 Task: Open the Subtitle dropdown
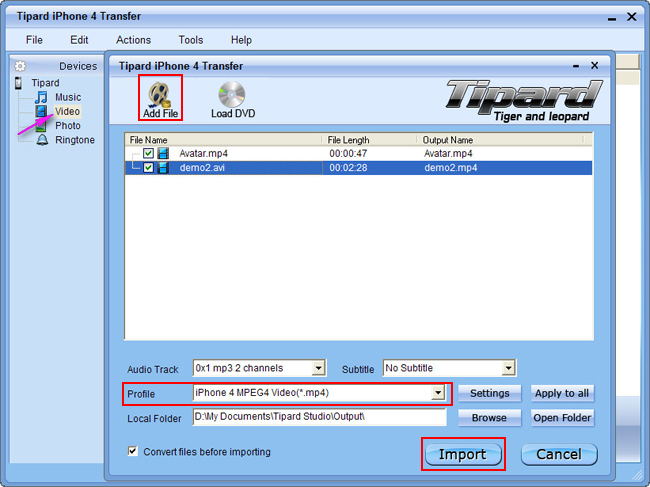tap(508, 368)
